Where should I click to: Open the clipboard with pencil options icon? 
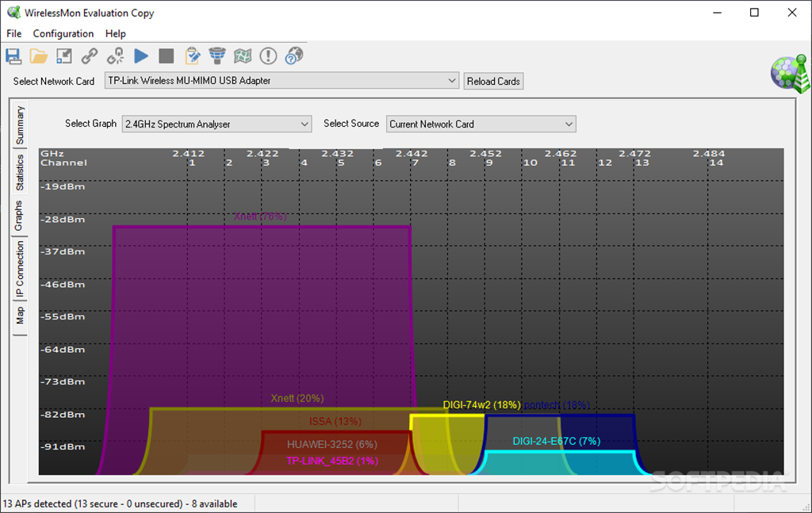point(192,56)
